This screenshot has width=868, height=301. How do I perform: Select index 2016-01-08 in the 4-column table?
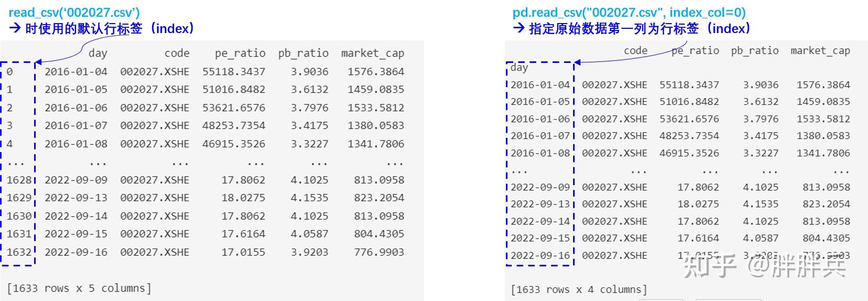(540, 153)
